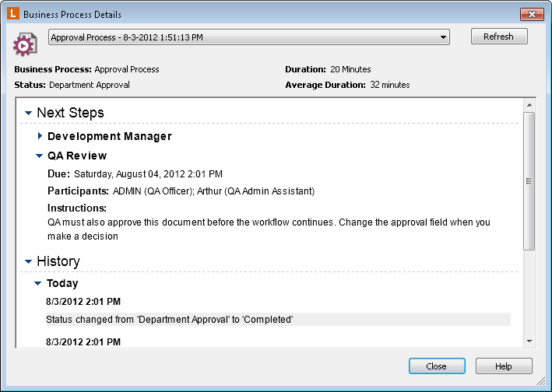This screenshot has height=392, width=552.
Task: Click the vertical scrollbar thumb
Action: pos(529,180)
